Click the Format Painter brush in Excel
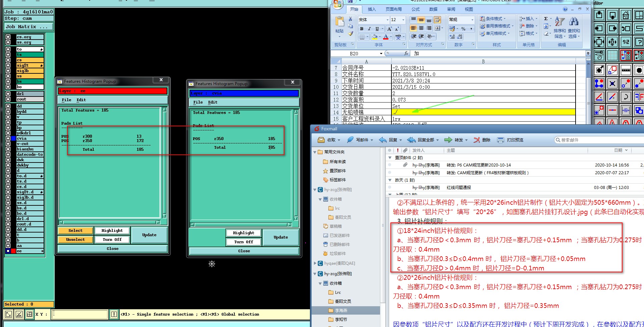The image size is (644, 327). [350, 34]
